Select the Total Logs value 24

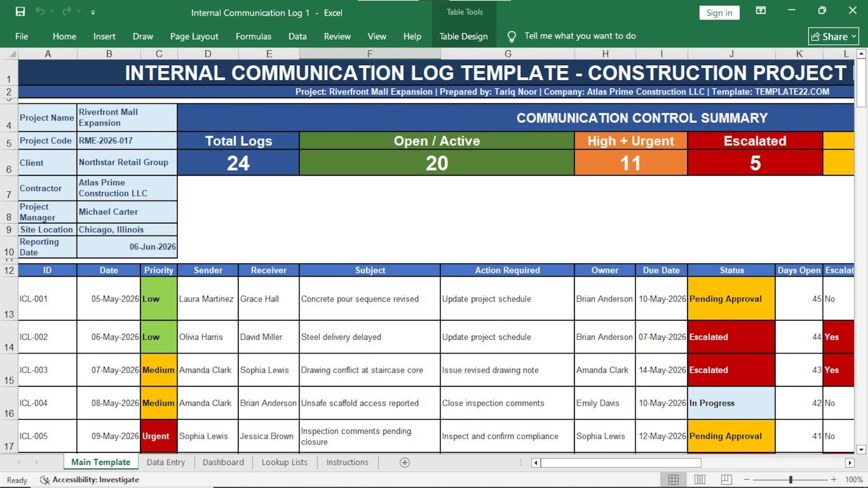pos(238,163)
